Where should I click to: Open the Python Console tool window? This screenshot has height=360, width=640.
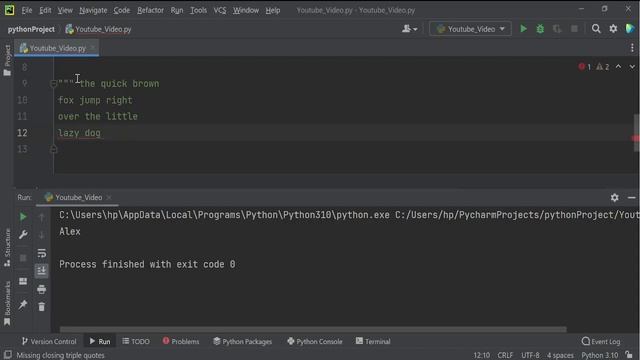314,341
